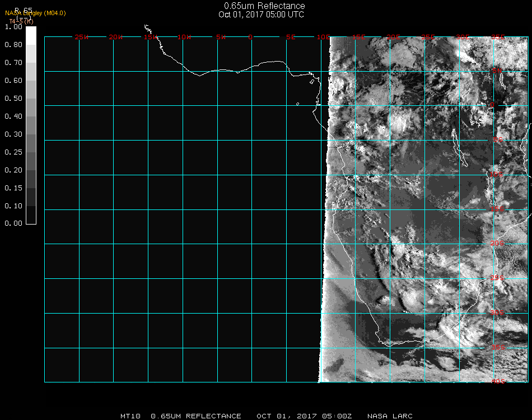This screenshot has width=532, height=420.
Task: Click the 20E longitude label
Action: coord(393,37)
